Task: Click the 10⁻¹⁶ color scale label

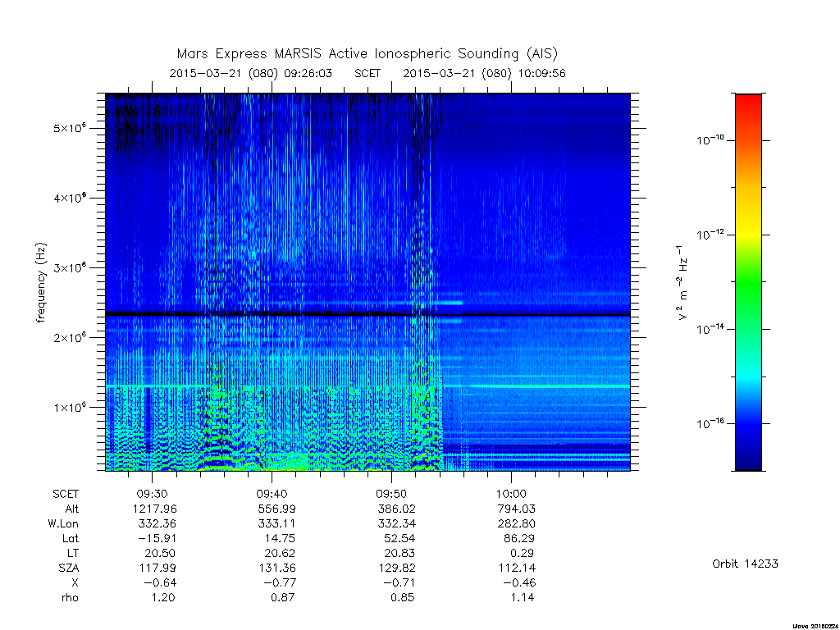Action: pyautogui.click(x=710, y=424)
